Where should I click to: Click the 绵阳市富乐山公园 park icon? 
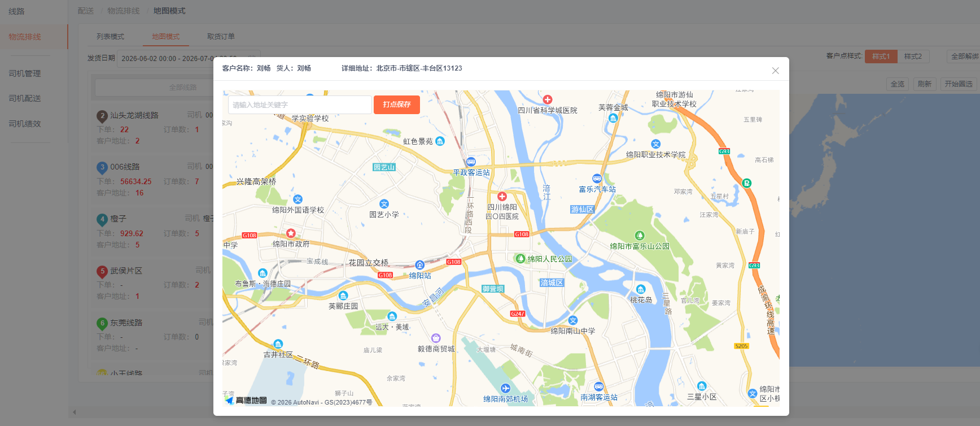[x=639, y=236]
